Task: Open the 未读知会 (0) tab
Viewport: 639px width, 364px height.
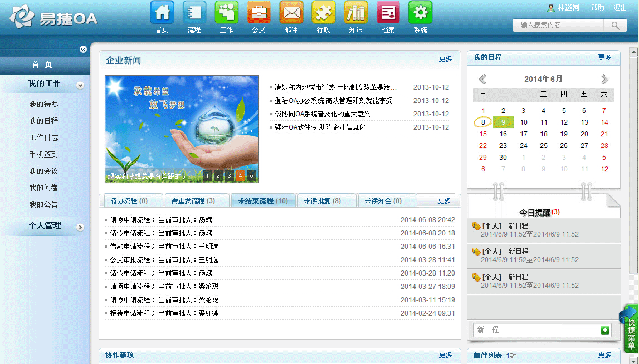Action: click(387, 201)
